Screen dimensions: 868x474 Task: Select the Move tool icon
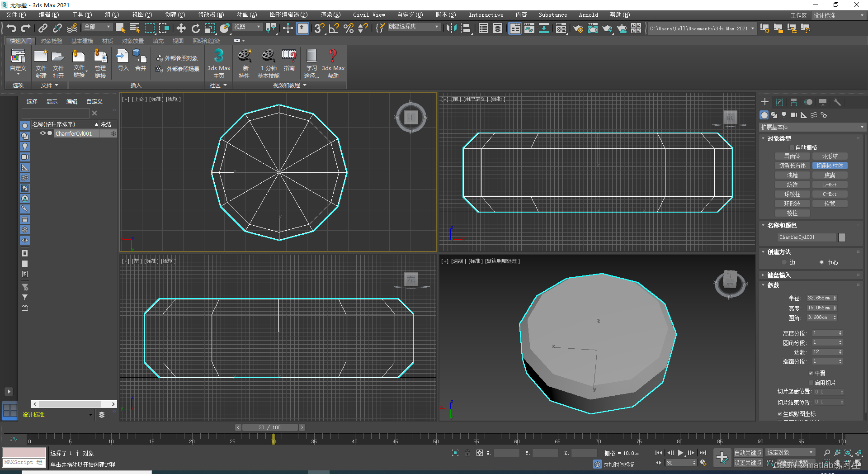pos(181,28)
